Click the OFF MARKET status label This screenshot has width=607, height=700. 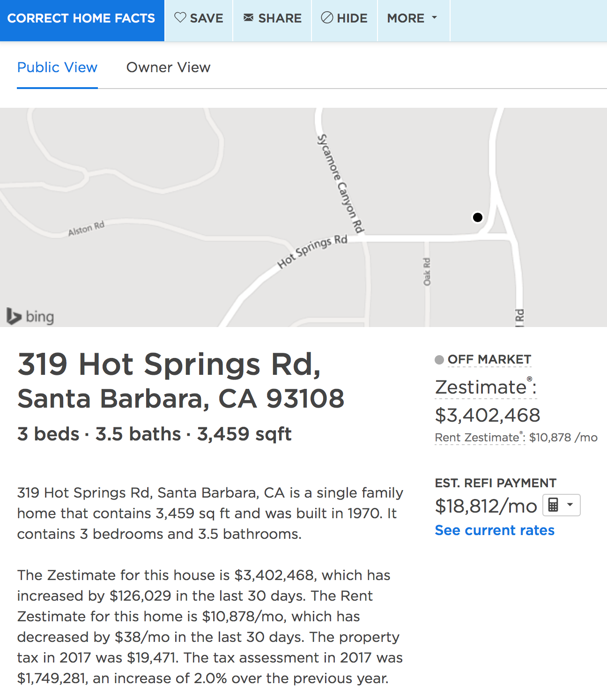click(x=489, y=359)
